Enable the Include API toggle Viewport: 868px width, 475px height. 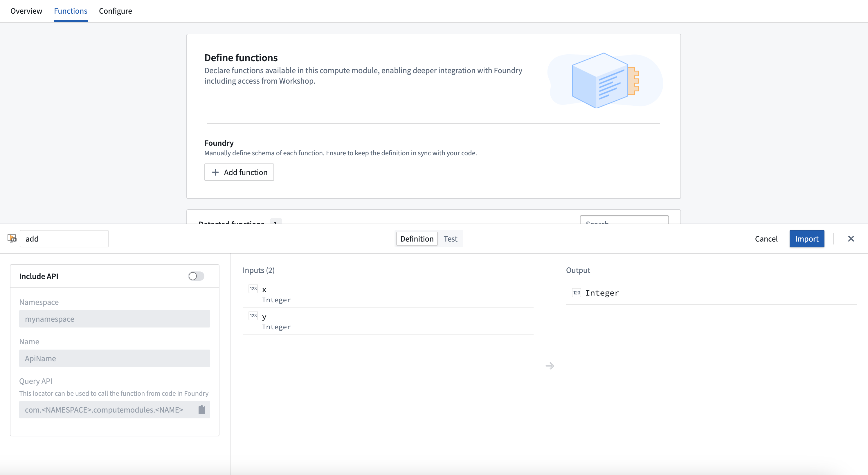[196, 276]
